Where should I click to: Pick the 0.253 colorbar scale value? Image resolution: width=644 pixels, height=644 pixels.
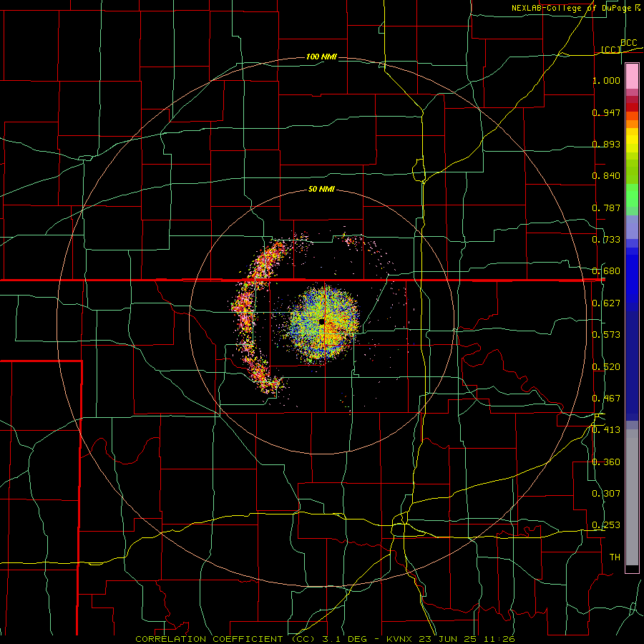coord(606,525)
